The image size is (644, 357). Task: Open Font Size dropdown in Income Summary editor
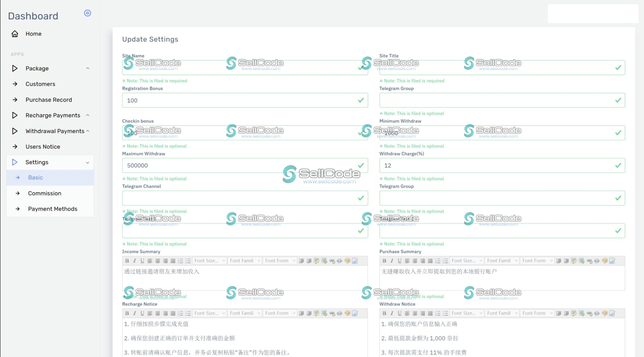coord(209,261)
